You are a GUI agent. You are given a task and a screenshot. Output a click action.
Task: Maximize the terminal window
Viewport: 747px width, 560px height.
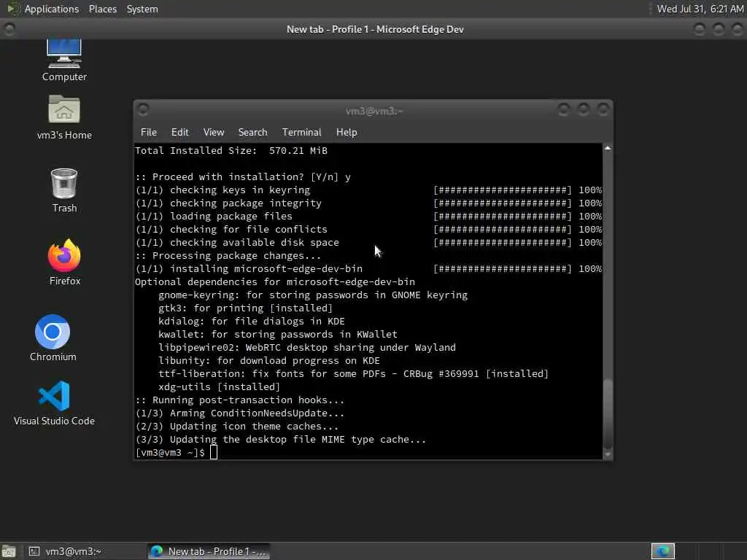pyautogui.click(x=583, y=110)
